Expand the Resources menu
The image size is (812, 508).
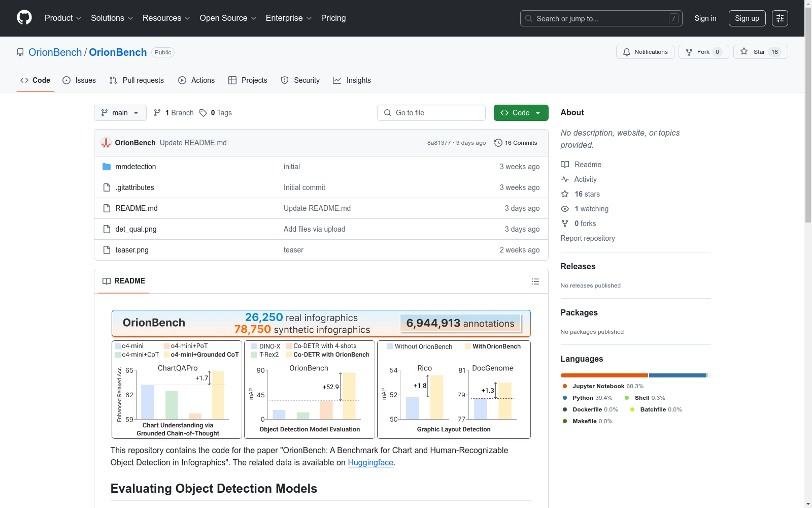(x=166, y=18)
